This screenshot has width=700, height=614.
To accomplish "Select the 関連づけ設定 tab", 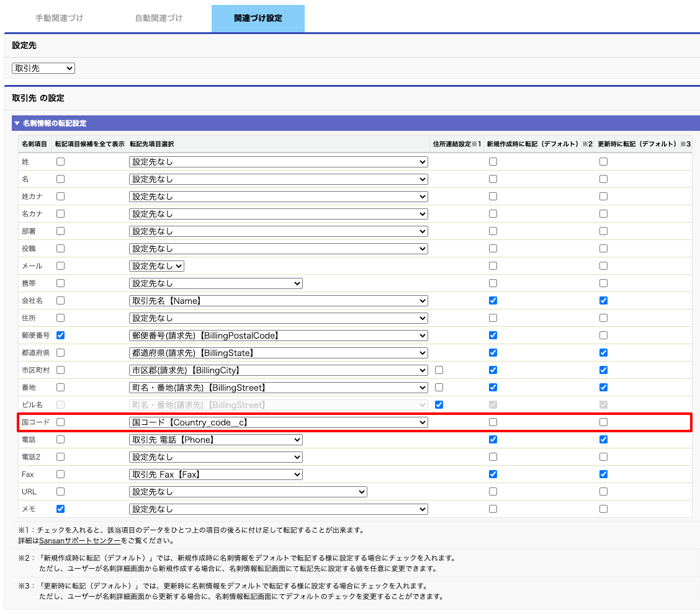I will [258, 19].
